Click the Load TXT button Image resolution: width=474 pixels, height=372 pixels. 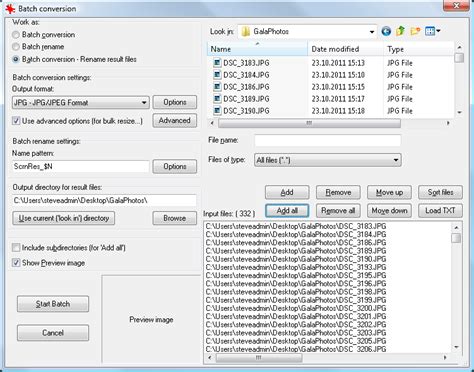pos(440,211)
